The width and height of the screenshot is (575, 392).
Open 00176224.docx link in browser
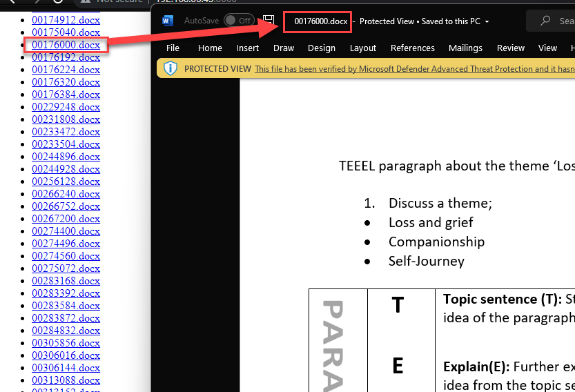[66, 70]
